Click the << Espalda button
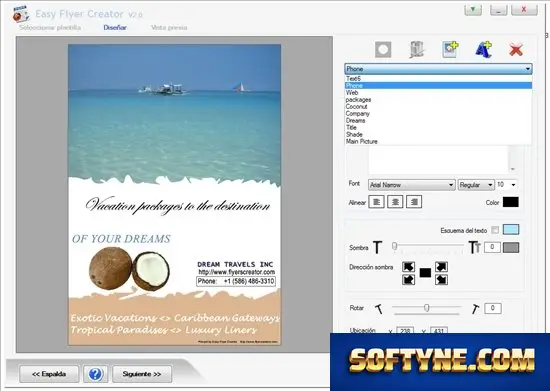This screenshot has height=391, width=550. click(49, 374)
